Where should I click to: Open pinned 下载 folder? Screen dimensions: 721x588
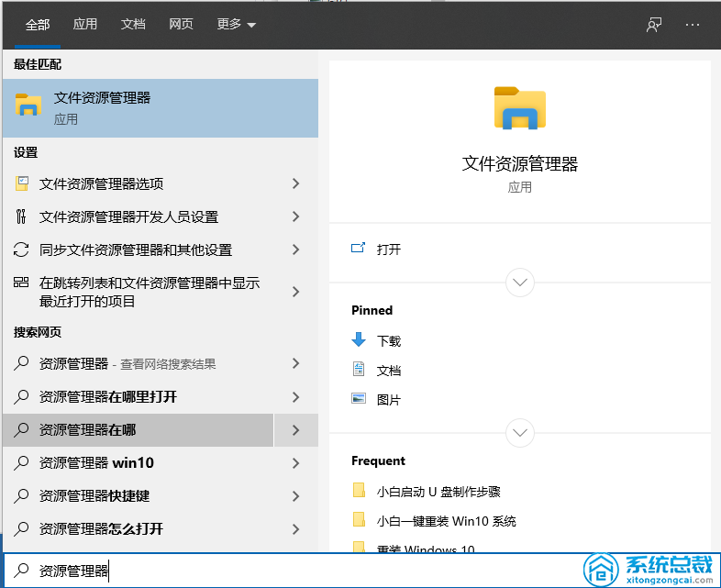pos(389,341)
